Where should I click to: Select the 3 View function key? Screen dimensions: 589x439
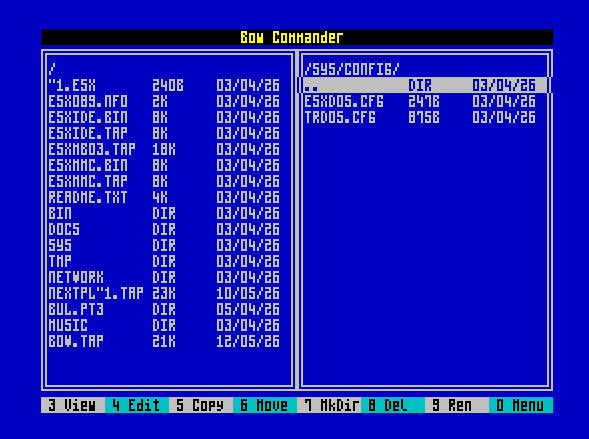click(x=73, y=405)
